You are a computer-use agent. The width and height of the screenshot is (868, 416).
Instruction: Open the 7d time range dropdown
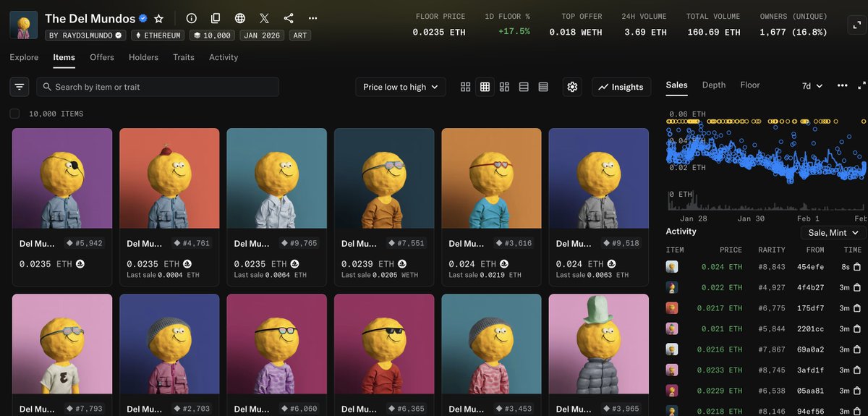click(812, 85)
